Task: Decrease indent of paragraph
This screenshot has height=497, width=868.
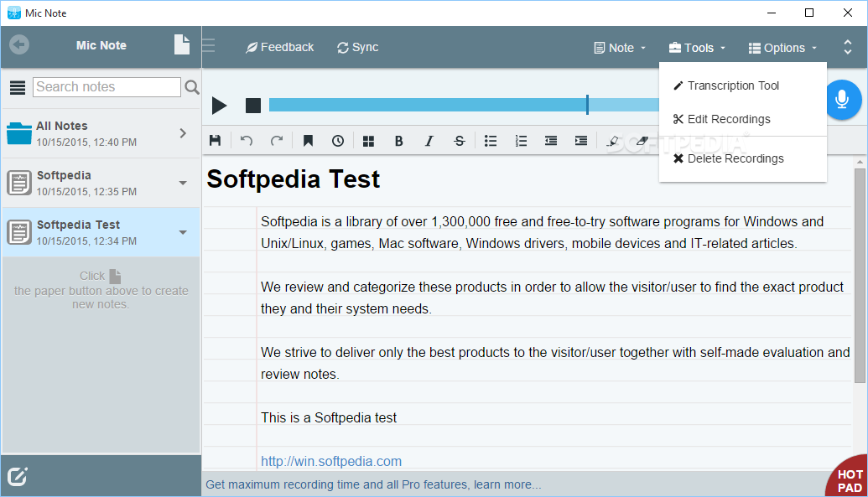Action: 551,141
